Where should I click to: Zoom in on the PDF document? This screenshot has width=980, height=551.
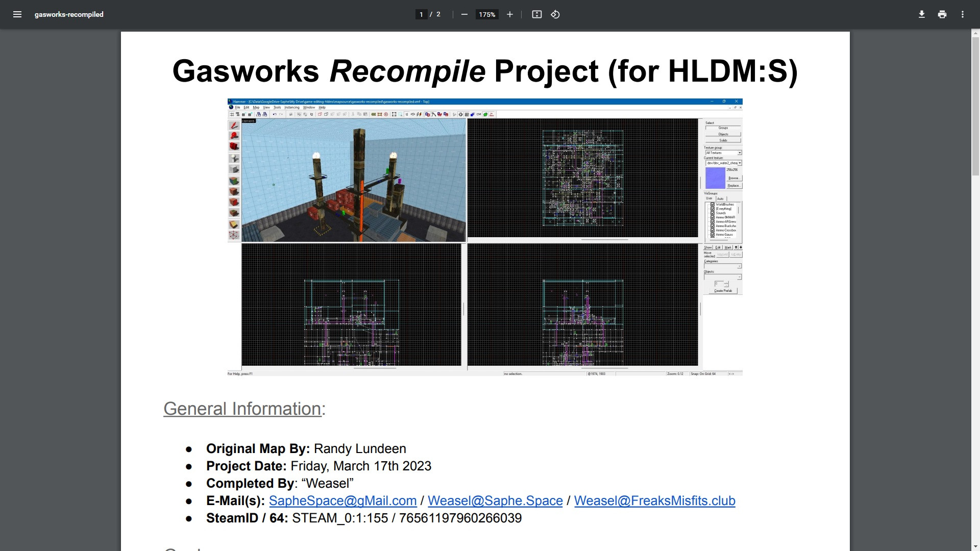509,14
